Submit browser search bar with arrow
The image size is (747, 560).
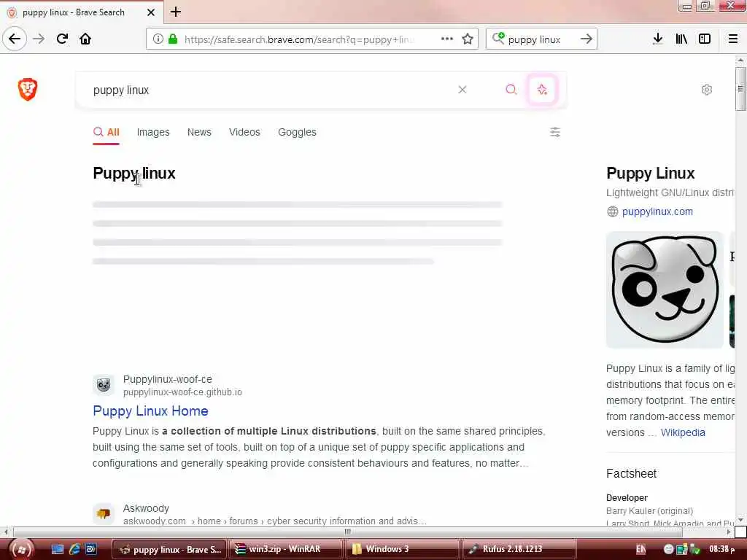tap(587, 39)
